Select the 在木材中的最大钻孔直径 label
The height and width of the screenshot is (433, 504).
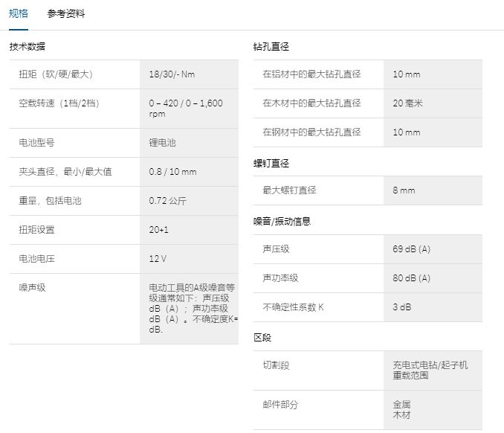click(x=311, y=103)
